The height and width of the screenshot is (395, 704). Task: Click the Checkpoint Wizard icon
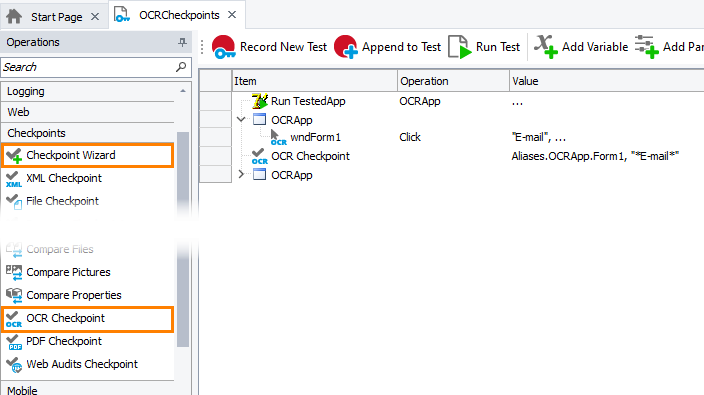coord(14,155)
